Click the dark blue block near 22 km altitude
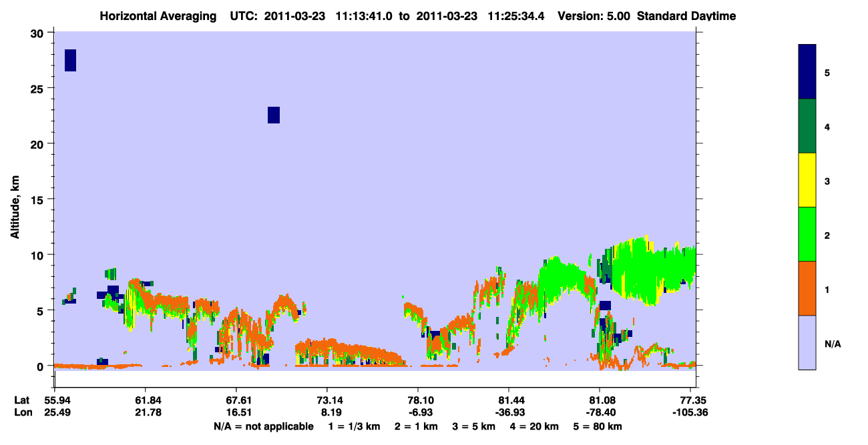The height and width of the screenshot is (445, 868). (274, 115)
